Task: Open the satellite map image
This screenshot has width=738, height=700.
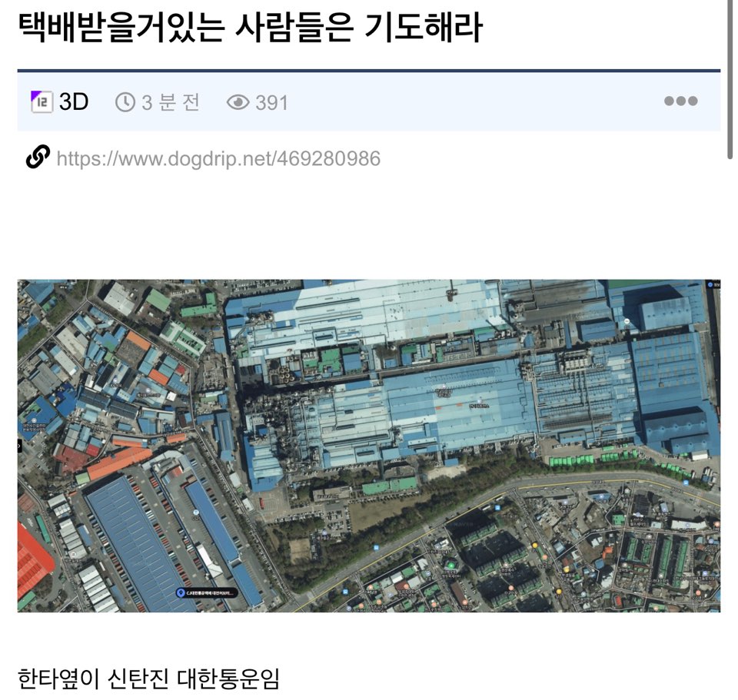Action: [x=369, y=446]
